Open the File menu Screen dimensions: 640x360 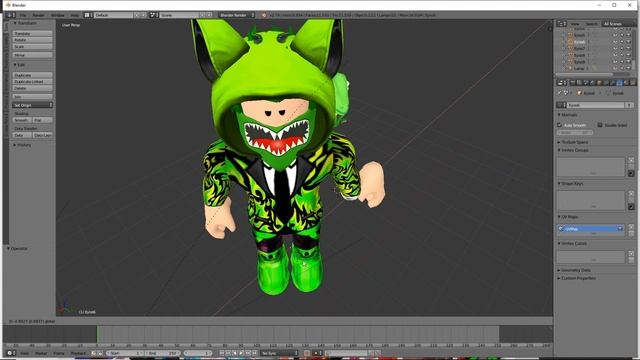[x=23, y=15]
